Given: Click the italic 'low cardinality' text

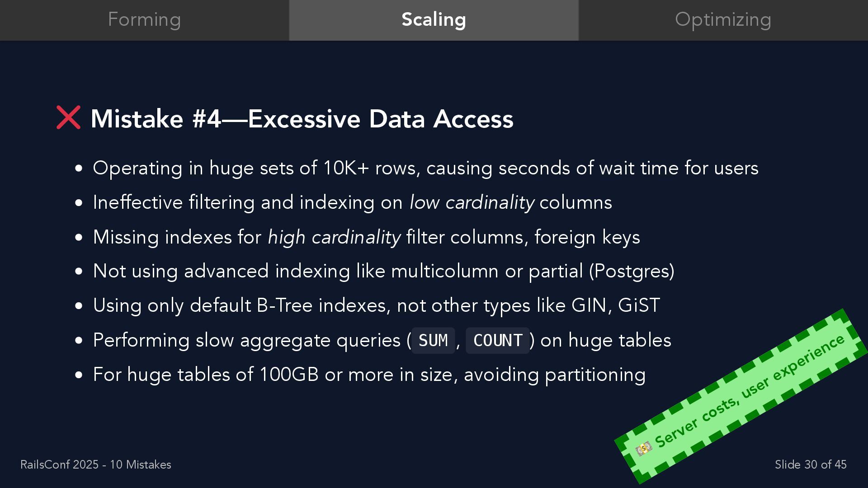Looking at the screenshot, I should click(472, 202).
